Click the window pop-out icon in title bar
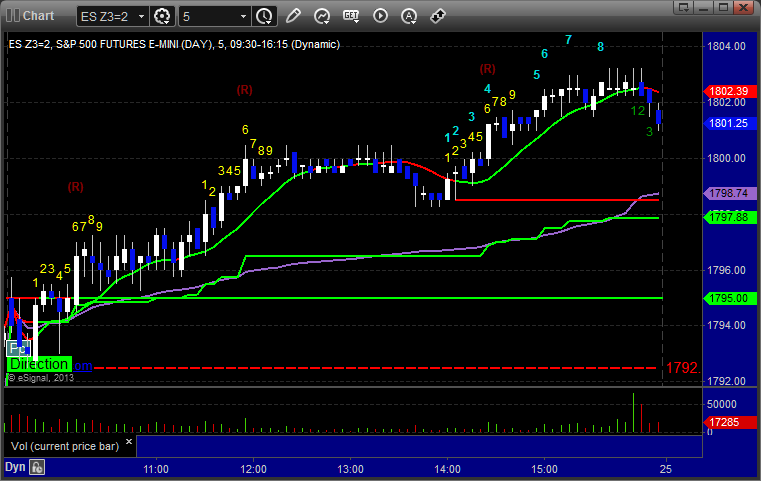This screenshot has height=481, width=761. (x=684, y=7)
